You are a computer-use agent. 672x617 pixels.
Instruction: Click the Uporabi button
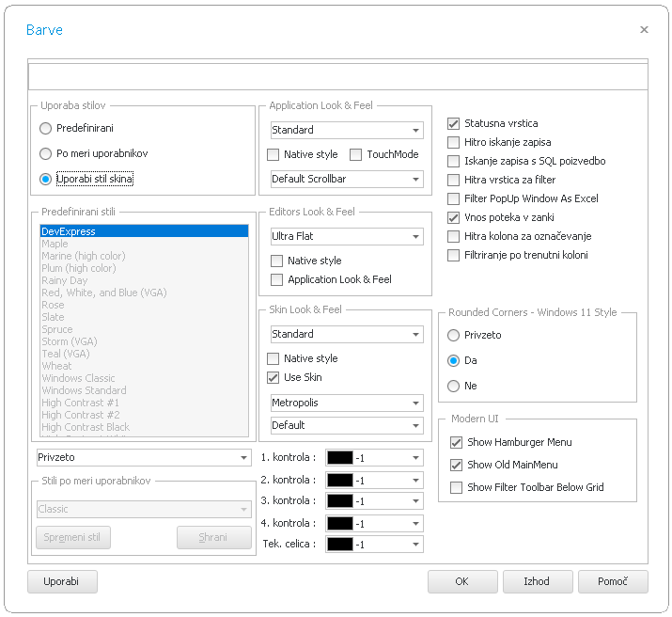(63, 581)
